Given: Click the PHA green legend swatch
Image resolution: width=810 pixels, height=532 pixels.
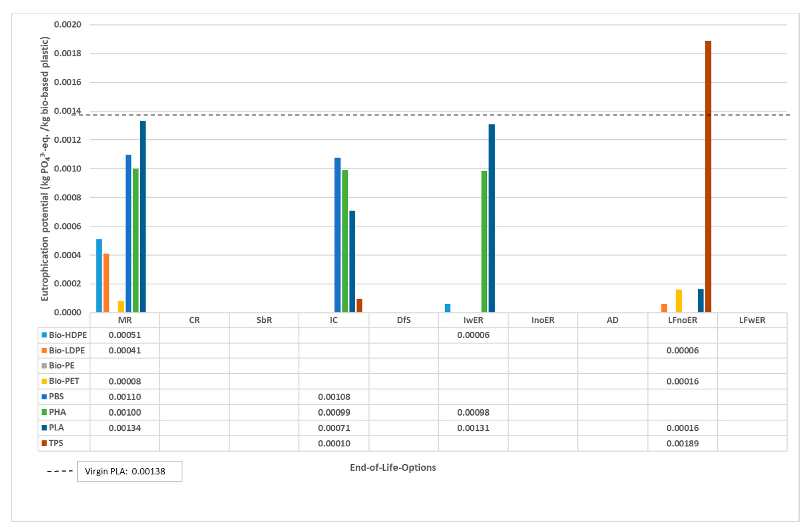Looking at the screenshot, I should pyautogui.click(x=44, y=412).
